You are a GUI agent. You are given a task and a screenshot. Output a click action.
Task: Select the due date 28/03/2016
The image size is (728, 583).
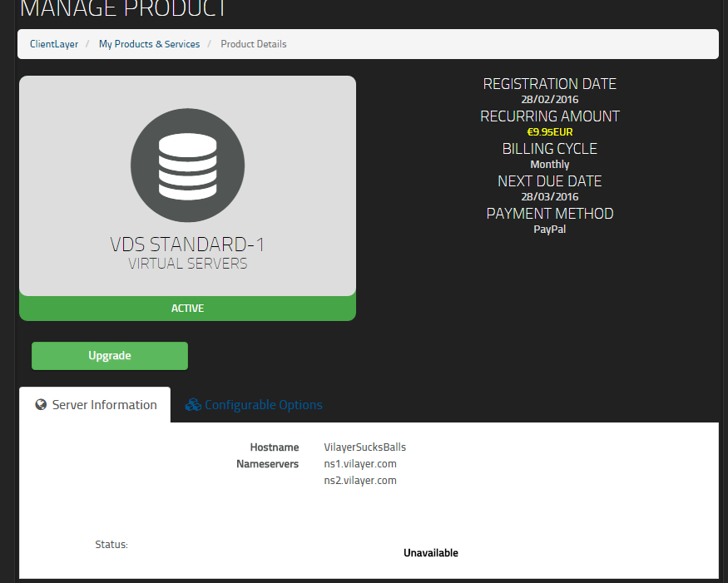click(550, 197)
